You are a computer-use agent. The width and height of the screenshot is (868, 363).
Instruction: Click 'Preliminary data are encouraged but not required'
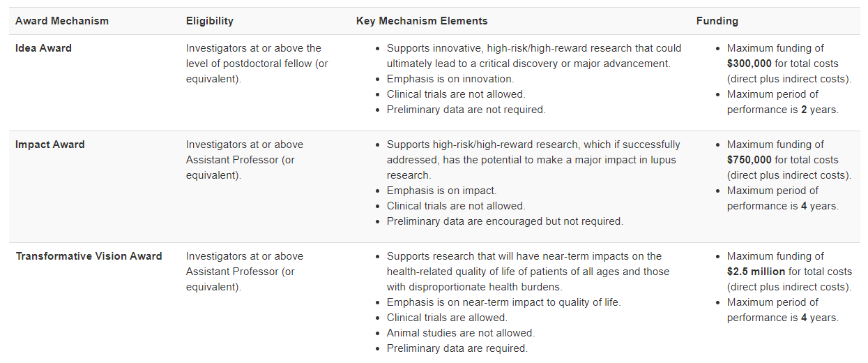click(505, 221)
